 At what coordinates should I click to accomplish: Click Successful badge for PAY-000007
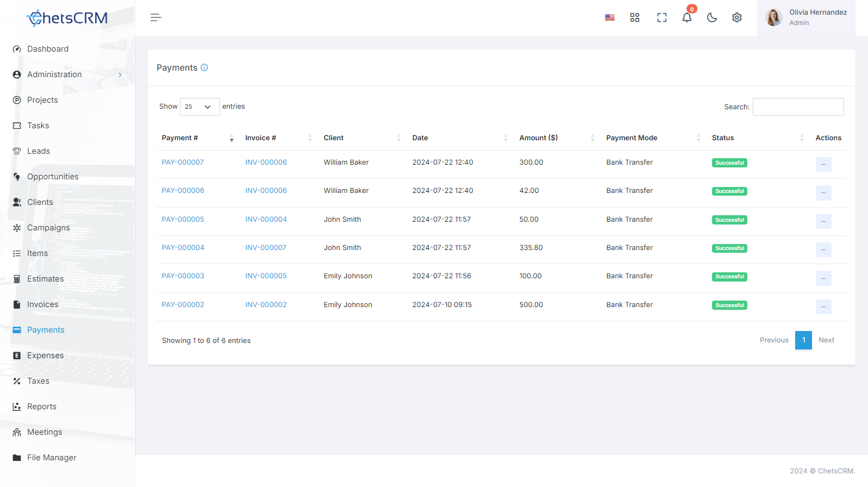pos(729,163)
